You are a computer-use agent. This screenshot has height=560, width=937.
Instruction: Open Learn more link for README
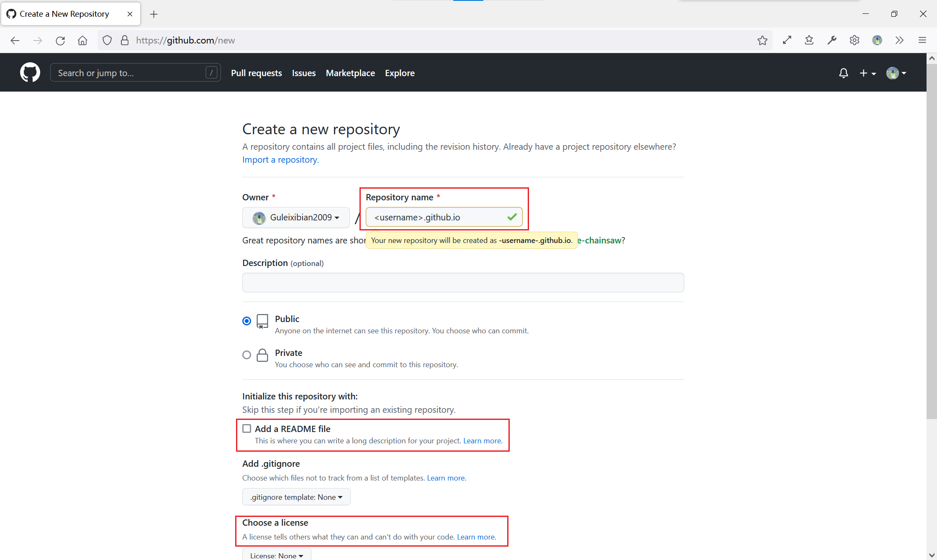(483, 441)
